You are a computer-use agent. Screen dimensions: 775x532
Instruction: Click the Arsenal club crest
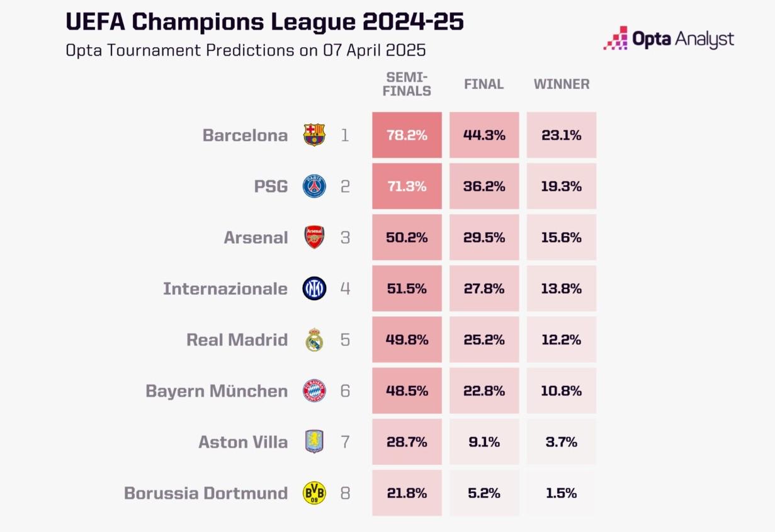click(x=314, y=237)
